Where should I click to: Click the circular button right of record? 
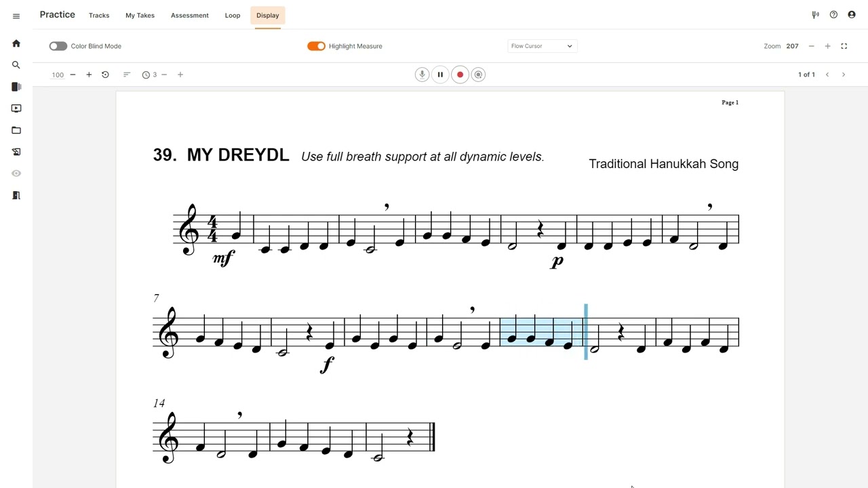pyautogui.click(x=478, y=75)
